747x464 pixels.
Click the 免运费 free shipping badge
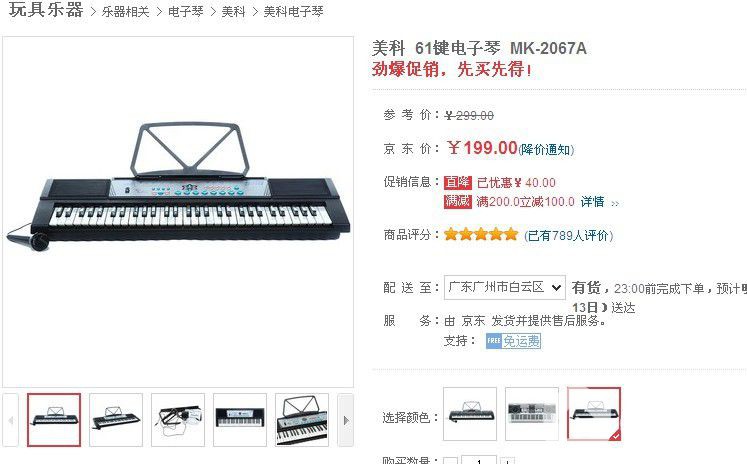coord(513,341)
